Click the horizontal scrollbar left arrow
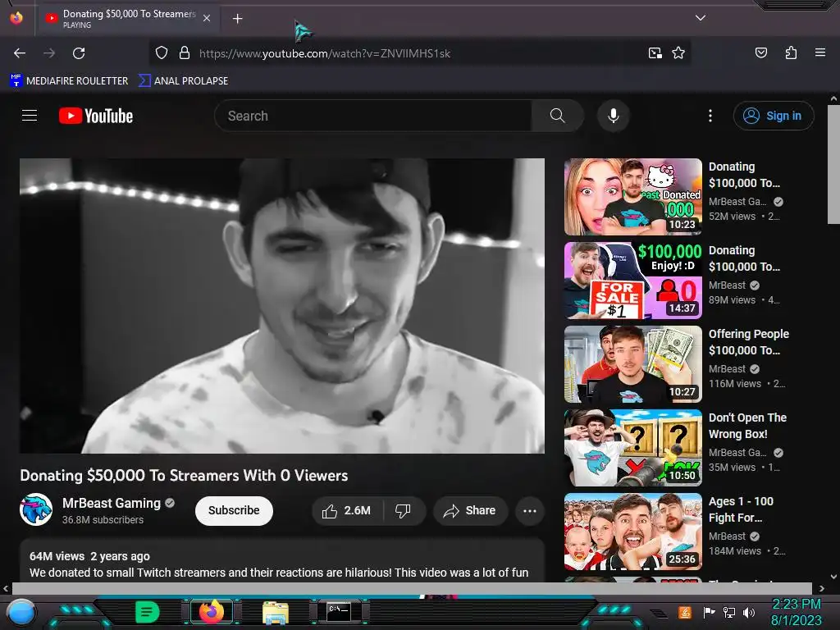Screen dimensions: 840x630 pyautogui.click(x=6, y=588)
